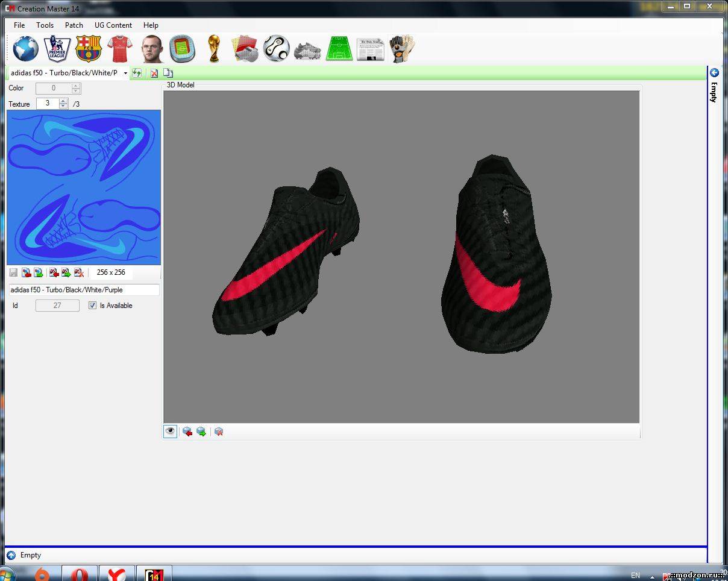Decrease the Texture number spinner
Image resolution: width=728 pixels, height=581 pixels.
[x=63, y=106]
